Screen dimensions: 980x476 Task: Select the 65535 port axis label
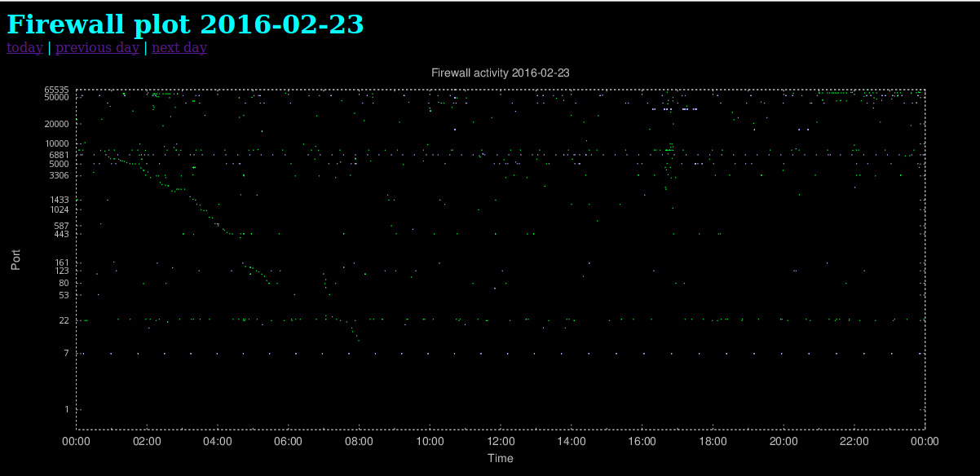point(57,90)
